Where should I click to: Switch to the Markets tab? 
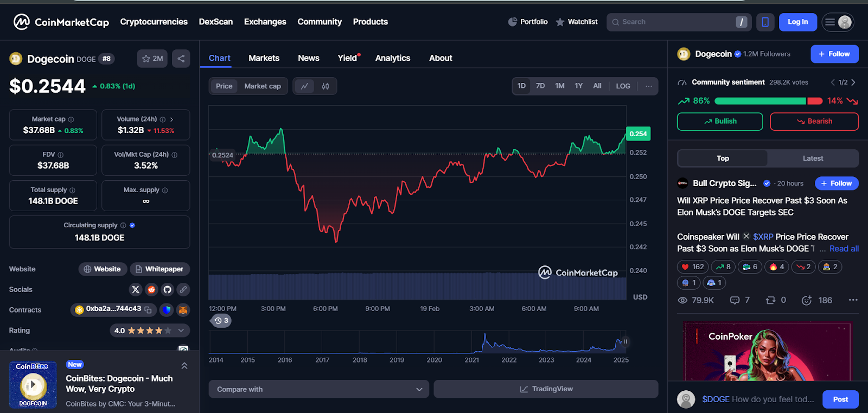(264, 58)
